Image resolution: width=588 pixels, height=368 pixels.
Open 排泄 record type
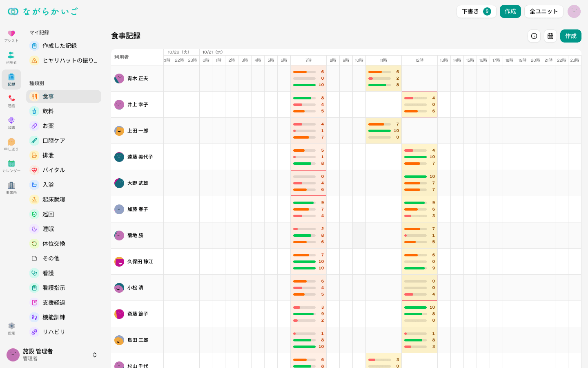click(x=64, y=155)
